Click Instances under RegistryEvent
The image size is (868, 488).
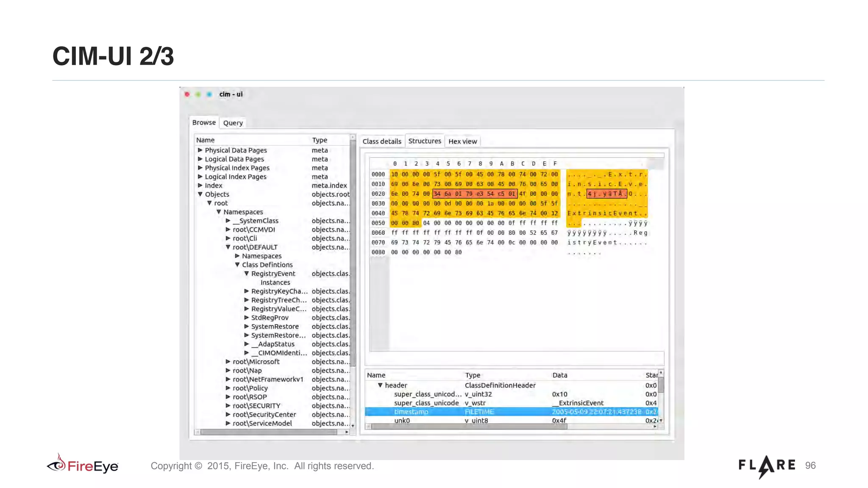click(x=275, y=283)
